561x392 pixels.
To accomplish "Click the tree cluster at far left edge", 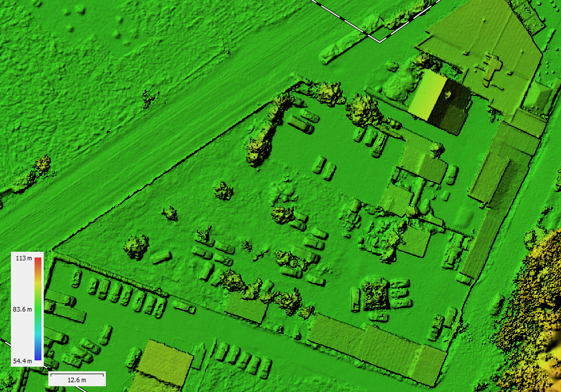I will (x=35, y=174).
